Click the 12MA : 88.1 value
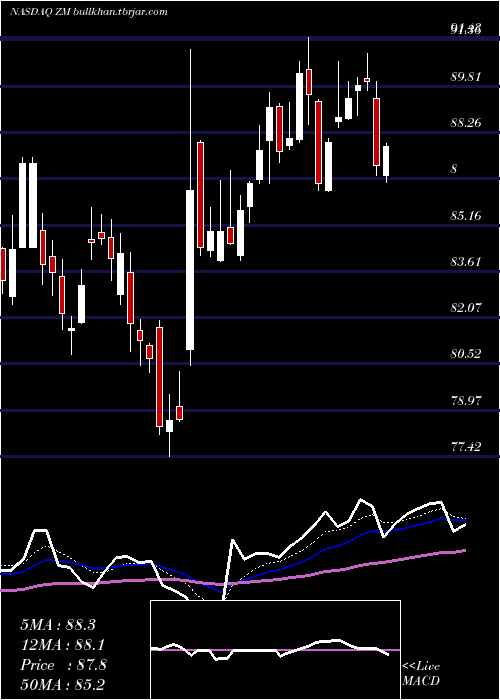This screenshot has width=500, height=700. click(62, 645)
